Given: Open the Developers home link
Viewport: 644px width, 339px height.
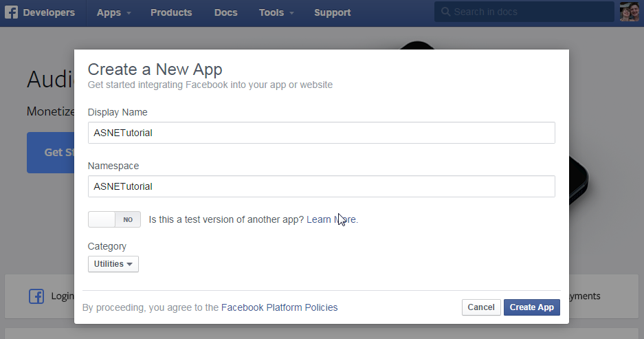Looking at the screenshot, I should (x=49, y=12).
